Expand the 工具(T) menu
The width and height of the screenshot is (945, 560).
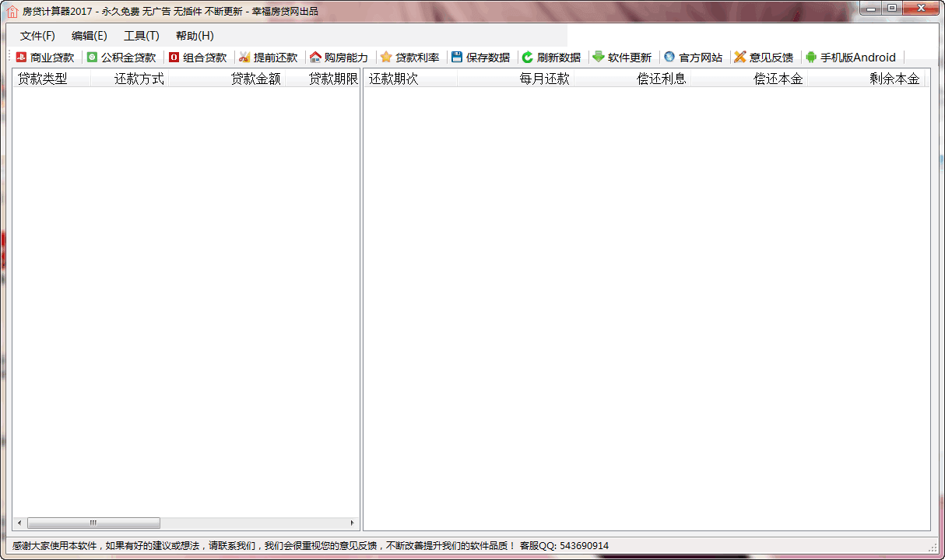click(142, 36)
